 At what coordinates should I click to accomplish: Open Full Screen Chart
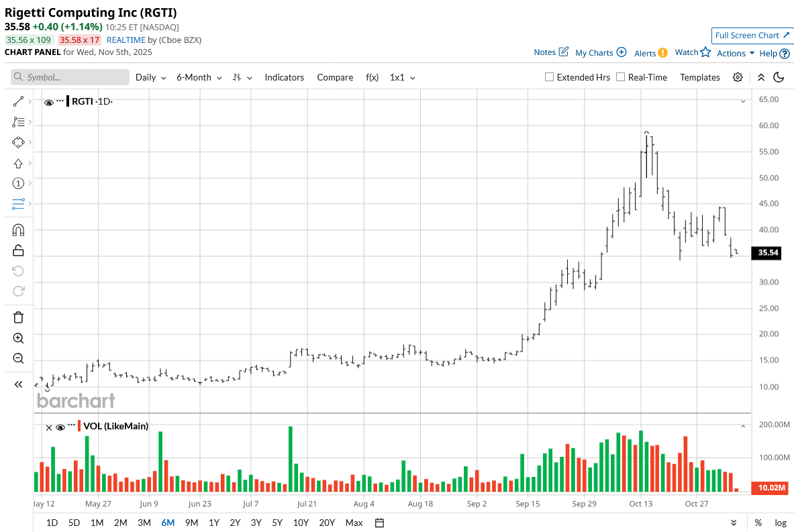pyautogui.click(x=752, y=36)
